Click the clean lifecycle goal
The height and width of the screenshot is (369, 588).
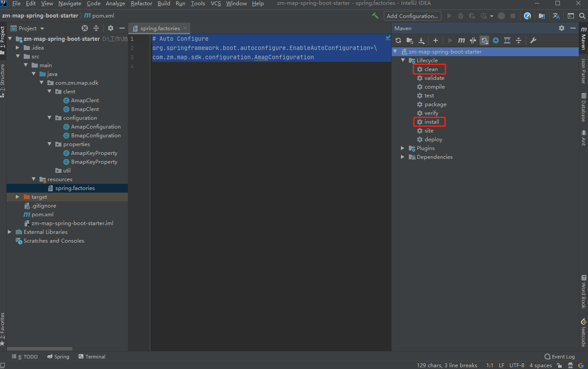coord(431,69)
